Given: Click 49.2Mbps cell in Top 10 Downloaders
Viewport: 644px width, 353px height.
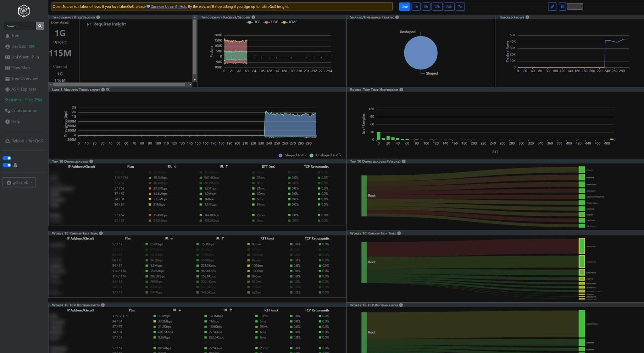Looking at the screenshot, I should tap(160, 178).
